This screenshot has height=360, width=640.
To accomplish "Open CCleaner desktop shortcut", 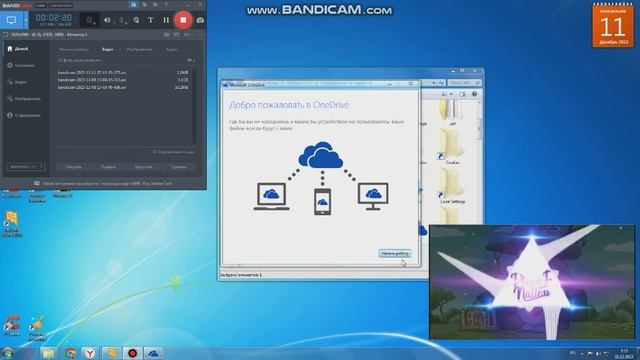I will [x=11, y=325].
